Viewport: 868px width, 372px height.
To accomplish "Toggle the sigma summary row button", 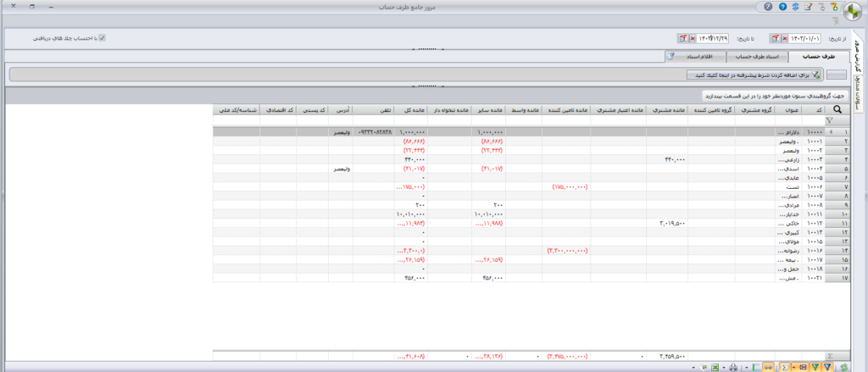I will pyautogui.click(x=784, y=367).
